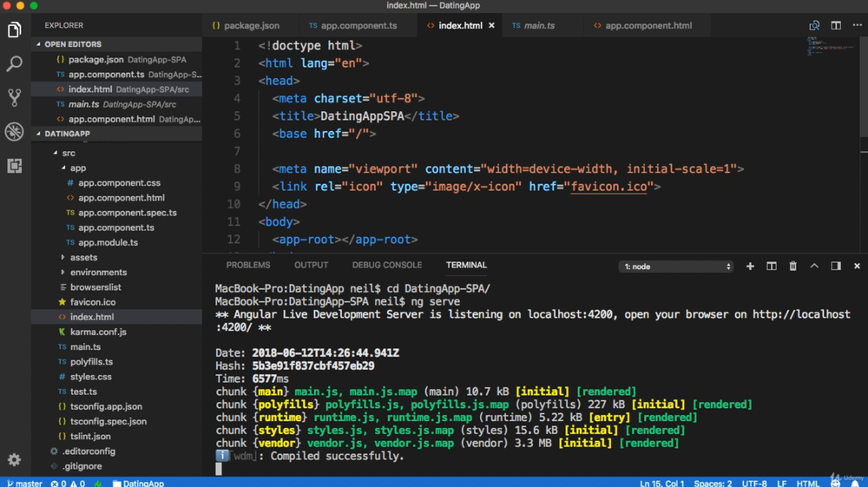Split the editor to the right

(836, 26)
